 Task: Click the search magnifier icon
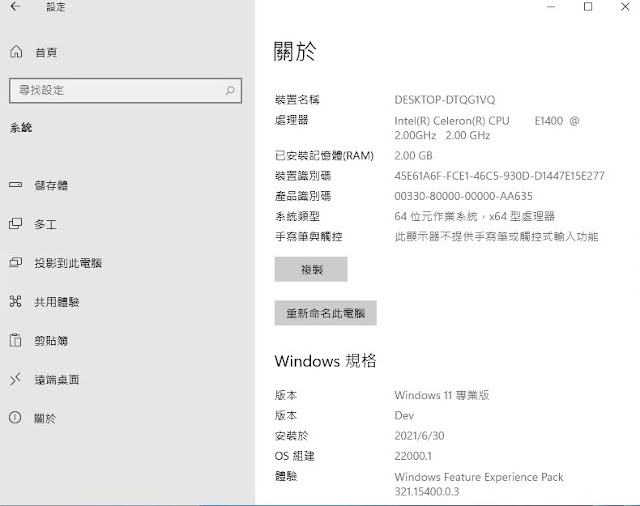[230, 90]
